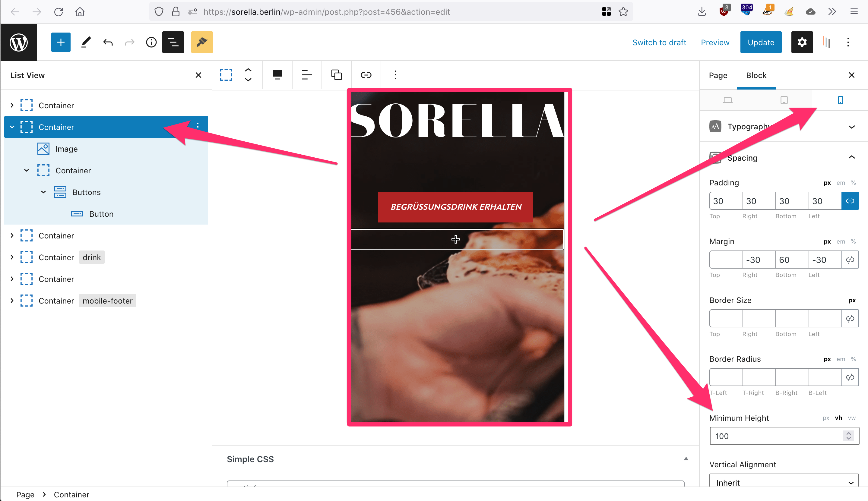The height and width of the screenshot is (501, 868).
Task: Switch to the Page tab
Action: point(718,75)
